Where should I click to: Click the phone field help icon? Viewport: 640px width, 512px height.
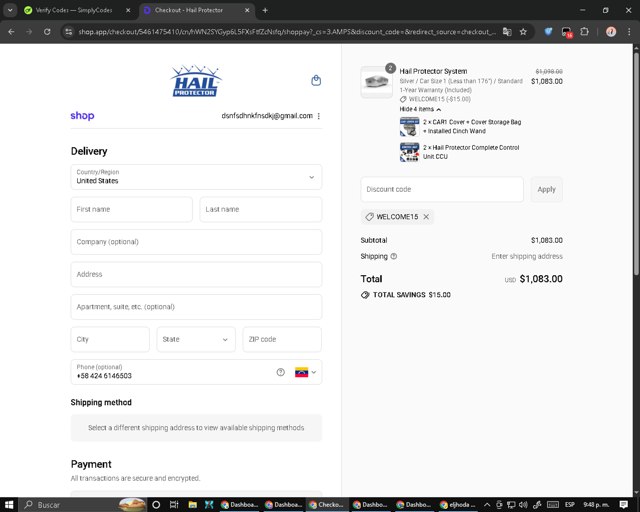coord(280,372)
